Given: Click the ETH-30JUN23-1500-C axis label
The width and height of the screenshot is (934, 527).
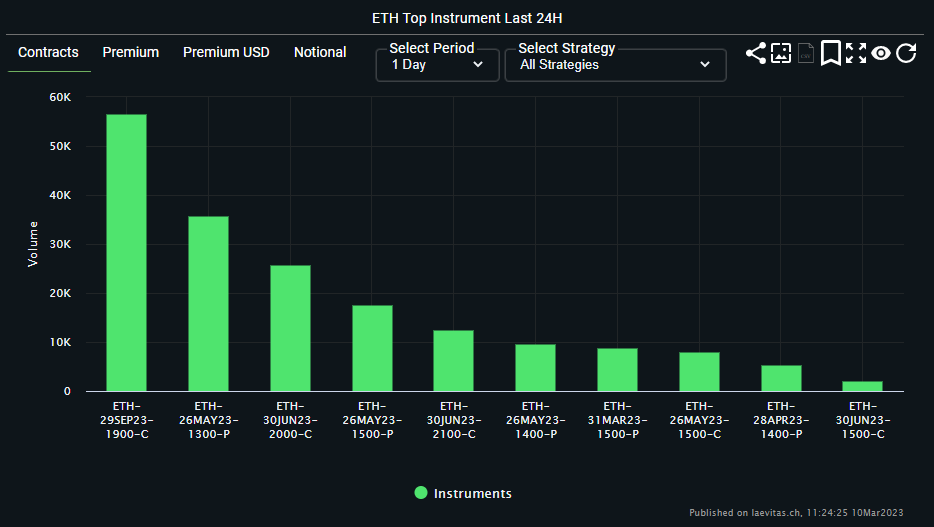Looking at the screenshot, I should pos(863,420).
